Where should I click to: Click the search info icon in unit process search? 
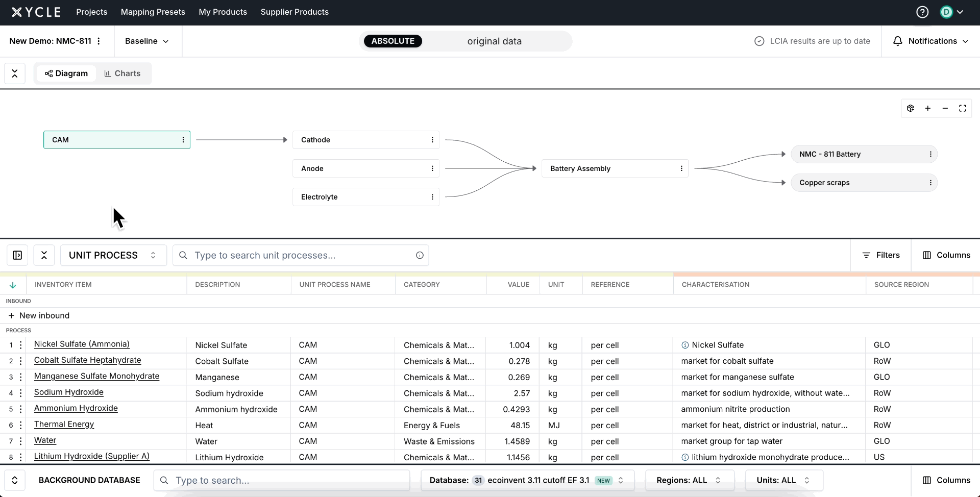click(x=420, y=255)
